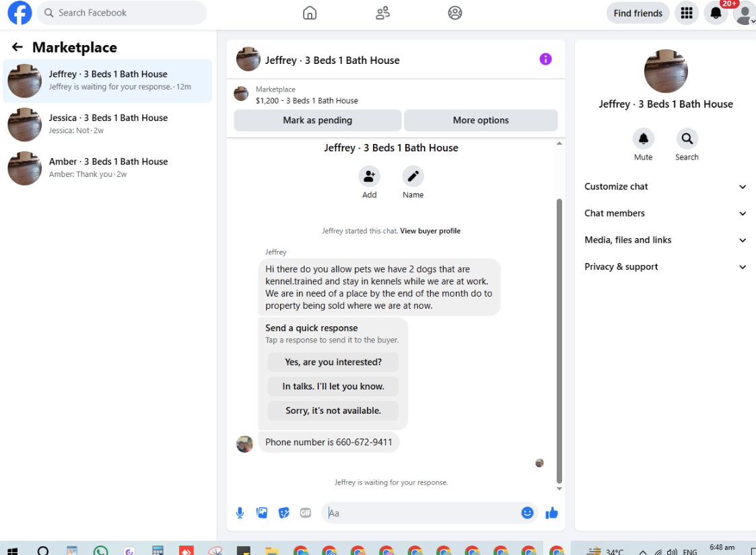Viewport: 756px width, 555px height.
Task: Open the purple conversation info icon
Action: click(545, 59)
